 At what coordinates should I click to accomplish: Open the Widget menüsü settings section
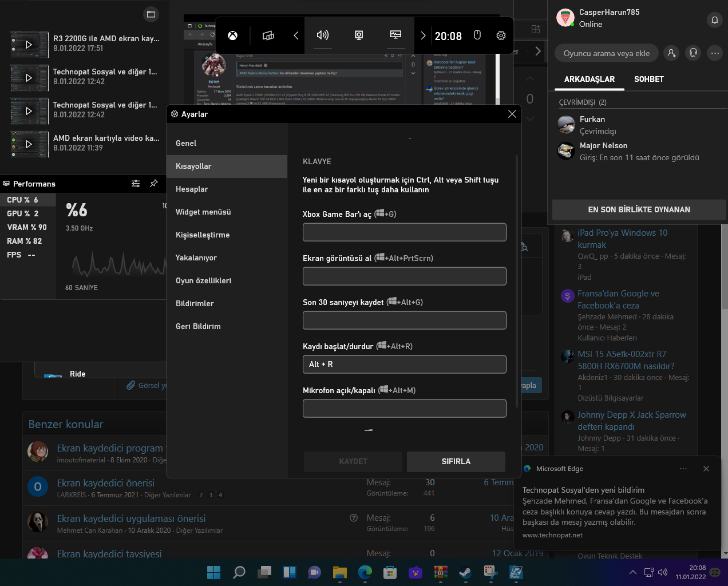[x=227, y=212]
